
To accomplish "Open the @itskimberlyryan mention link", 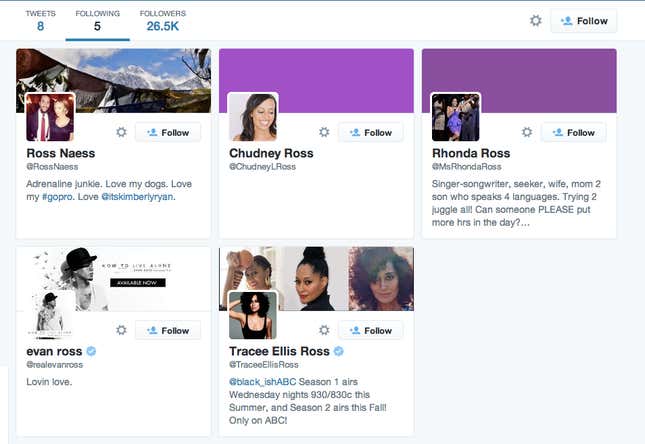I will pyautogui.click(x=138, y=197).
